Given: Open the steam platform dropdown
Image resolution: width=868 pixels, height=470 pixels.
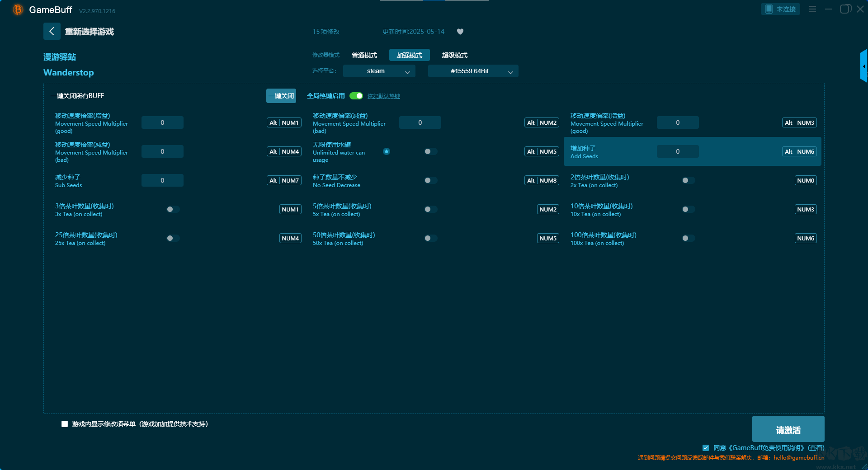Looking at the screenshot, I should click(x=379, y=71).
